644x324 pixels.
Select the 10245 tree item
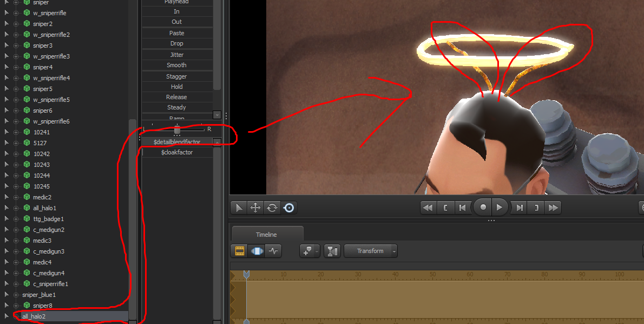click(42, 186)
